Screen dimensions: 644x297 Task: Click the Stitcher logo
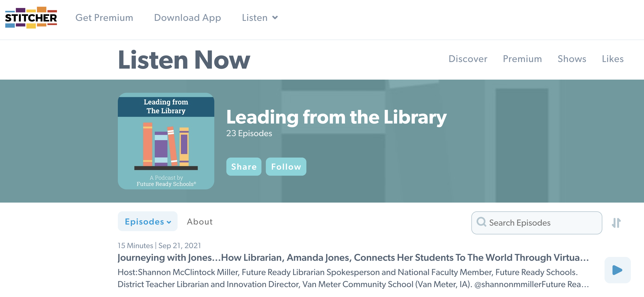coord(31,18)
